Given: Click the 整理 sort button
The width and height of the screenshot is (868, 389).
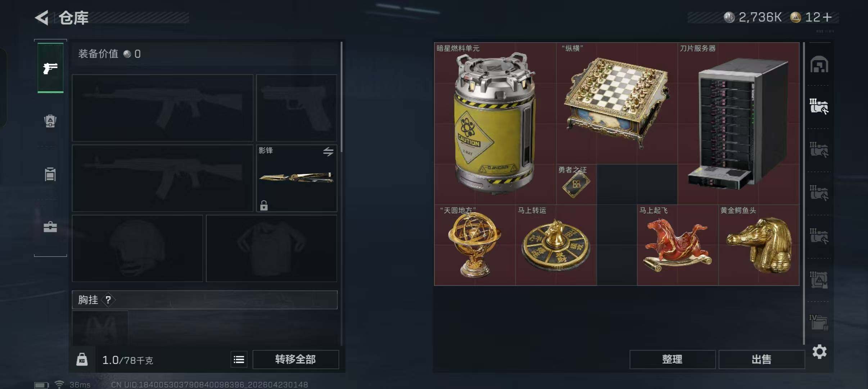Looking at the screenshot, I should pyautogui.click(x=672, y=359).
